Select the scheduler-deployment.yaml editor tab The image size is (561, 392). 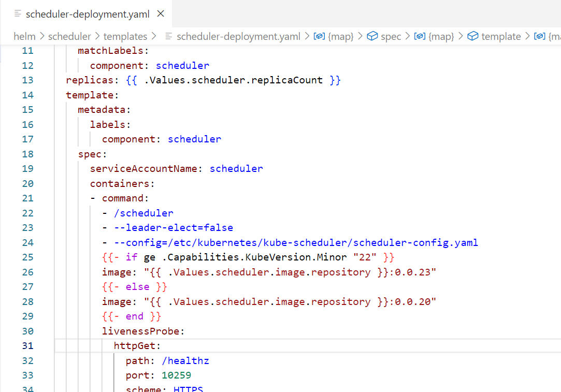click(86, 14)
